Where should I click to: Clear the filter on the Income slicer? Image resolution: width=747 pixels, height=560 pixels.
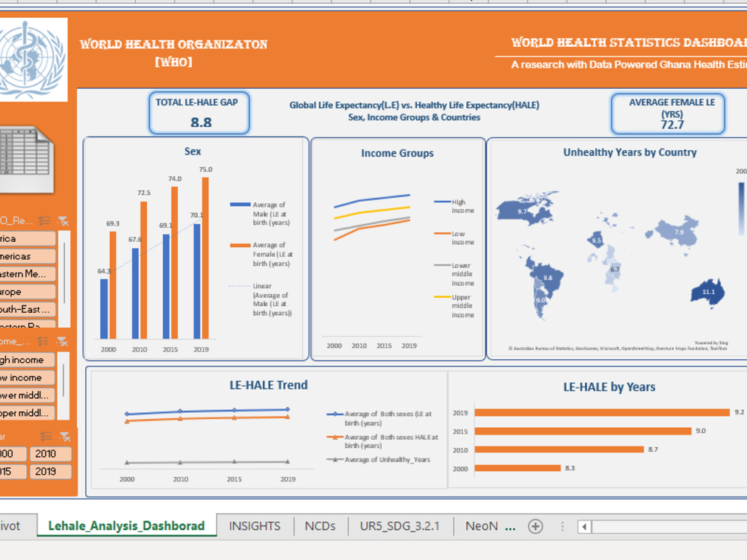[62, 341]
